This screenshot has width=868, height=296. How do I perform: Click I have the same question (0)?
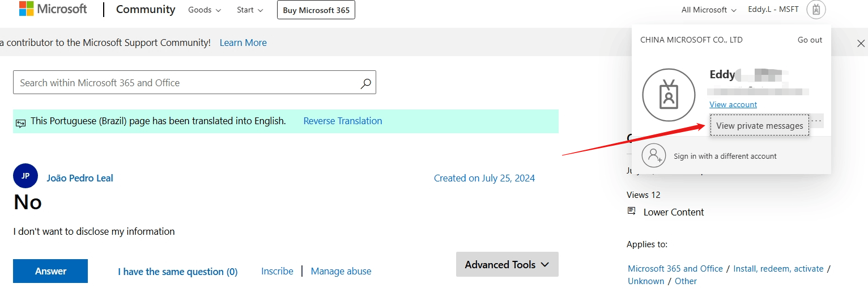click(x=178, y=272)
